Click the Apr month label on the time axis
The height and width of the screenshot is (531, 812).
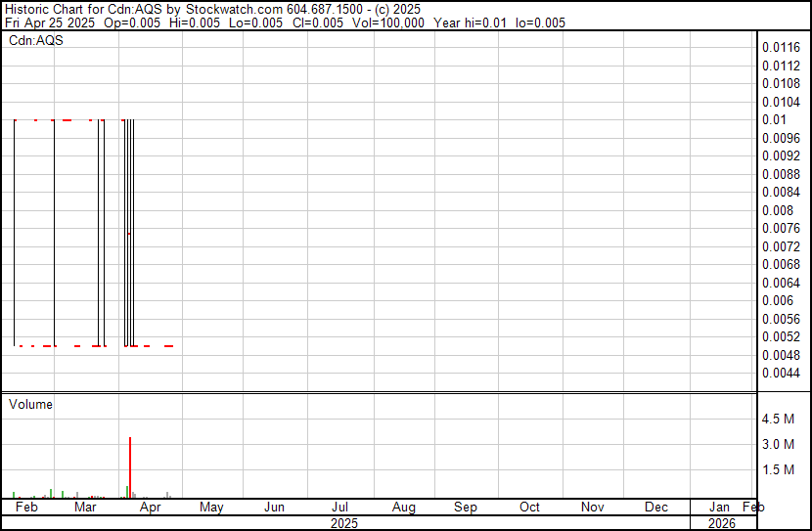coord(151,508)
